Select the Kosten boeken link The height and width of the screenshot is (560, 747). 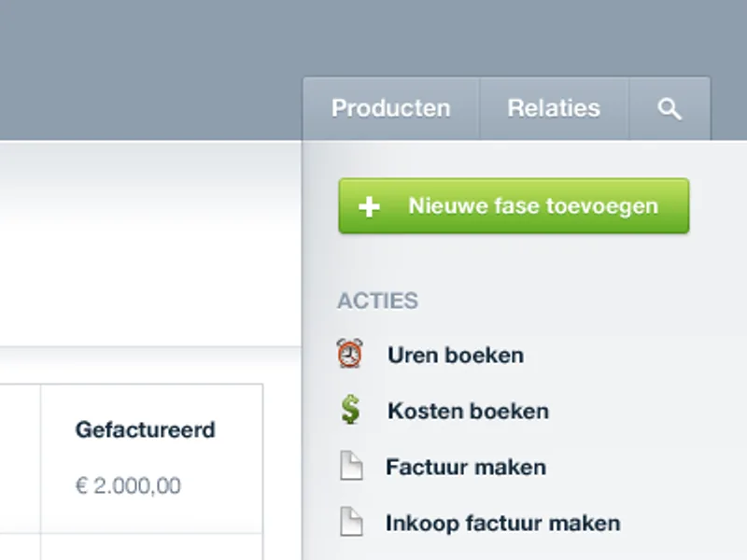click(468, 411)
